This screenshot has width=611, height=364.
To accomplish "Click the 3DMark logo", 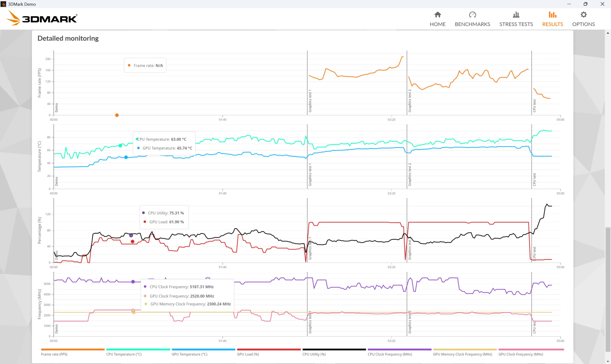I will (x=42, y=18).
